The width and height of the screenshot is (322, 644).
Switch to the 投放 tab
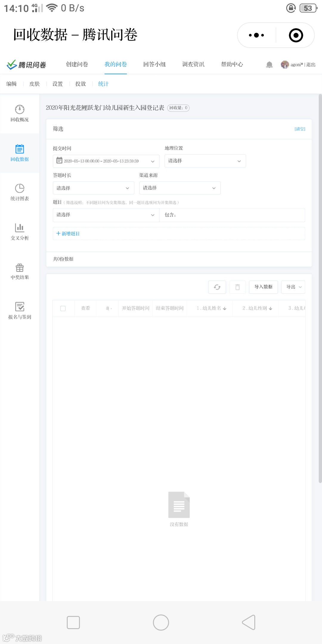coord(80,84)
